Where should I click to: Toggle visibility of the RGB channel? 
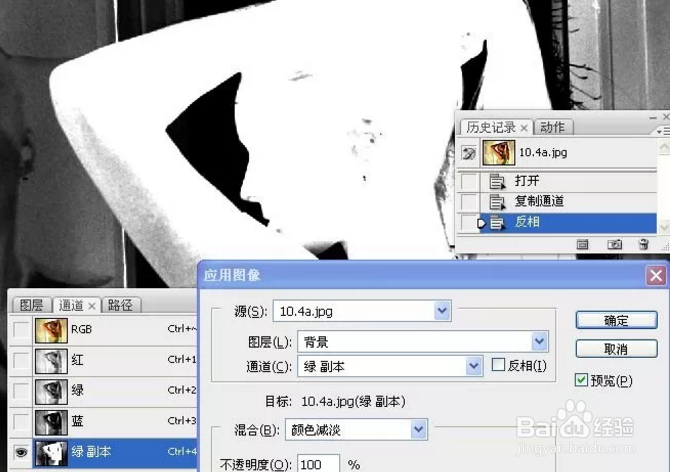(x=21, y=330)
